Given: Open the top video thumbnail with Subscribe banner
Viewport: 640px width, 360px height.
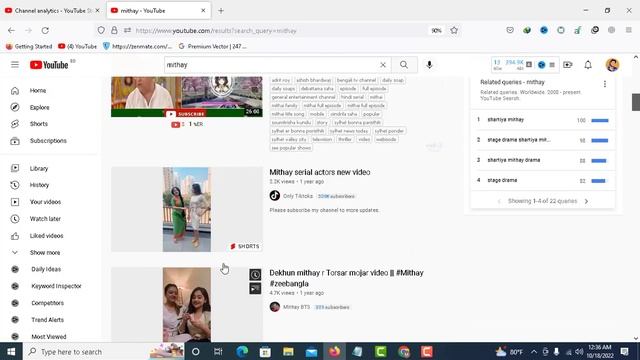Looking at the screenshot, I should coord(187,96).
